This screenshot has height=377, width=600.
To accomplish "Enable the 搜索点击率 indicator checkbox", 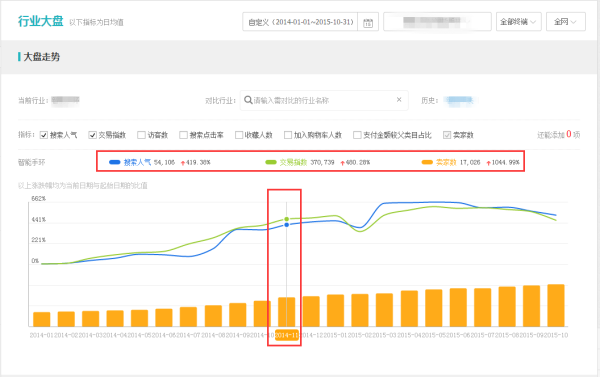I will (183, 135).
